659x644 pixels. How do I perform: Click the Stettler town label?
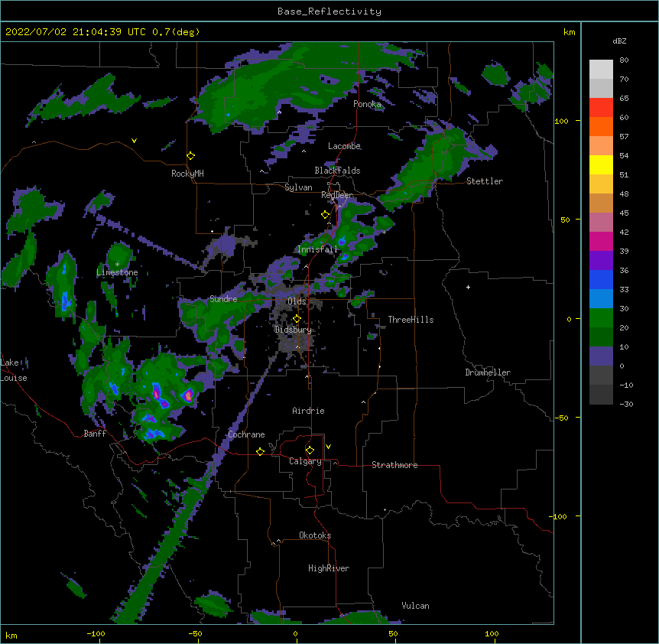[485, 181]
